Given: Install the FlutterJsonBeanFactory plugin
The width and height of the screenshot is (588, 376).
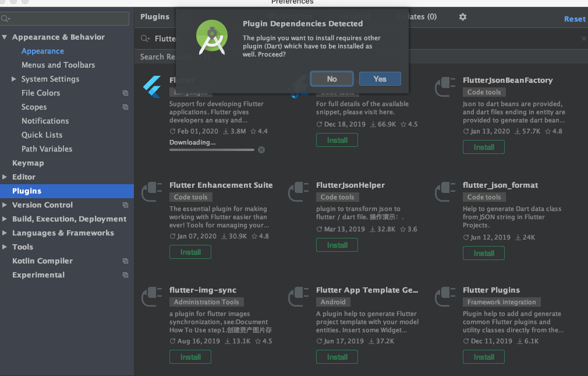Looking at the screenshot, I should pyautogui.click(x=484, y=147).
